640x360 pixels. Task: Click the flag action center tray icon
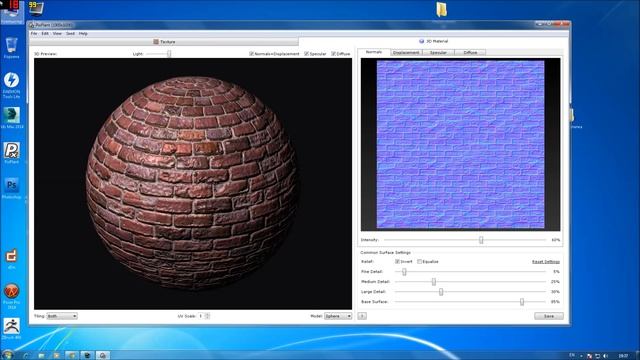point(589,356)
